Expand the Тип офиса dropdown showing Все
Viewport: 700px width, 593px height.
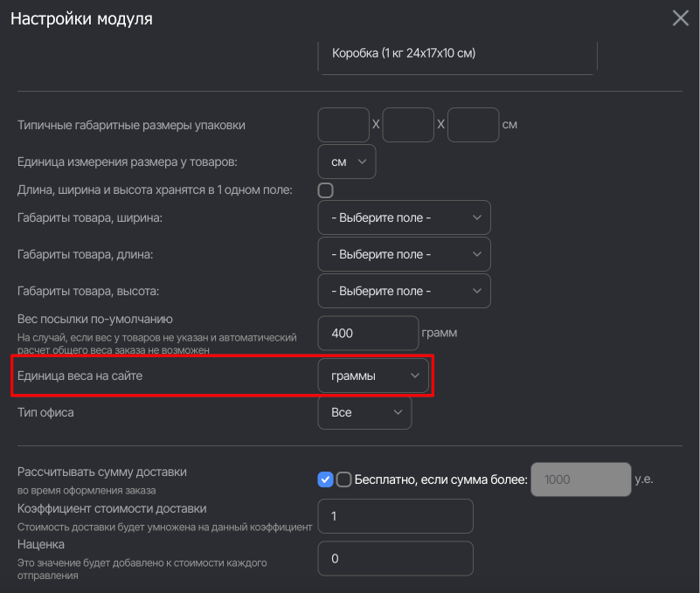[x=364, y=412]
